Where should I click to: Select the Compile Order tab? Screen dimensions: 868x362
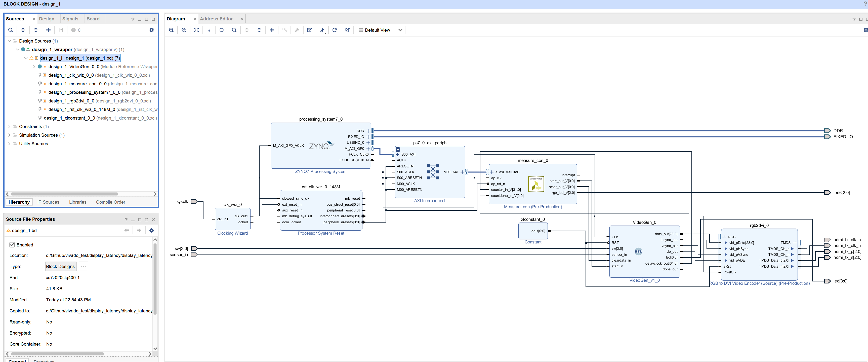pos(110,202)
